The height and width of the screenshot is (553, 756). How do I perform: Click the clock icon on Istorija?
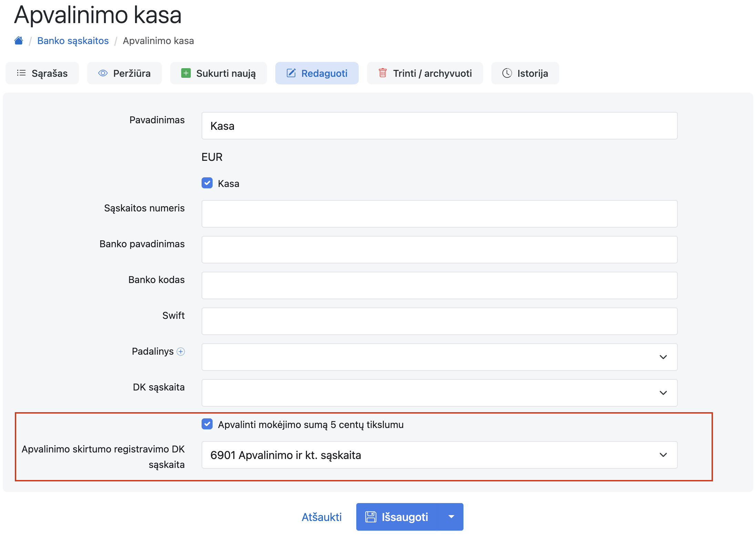(507, 73)
